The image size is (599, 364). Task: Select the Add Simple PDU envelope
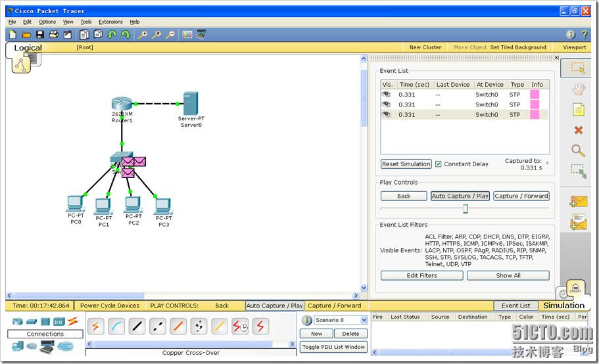tap(579, 201)
